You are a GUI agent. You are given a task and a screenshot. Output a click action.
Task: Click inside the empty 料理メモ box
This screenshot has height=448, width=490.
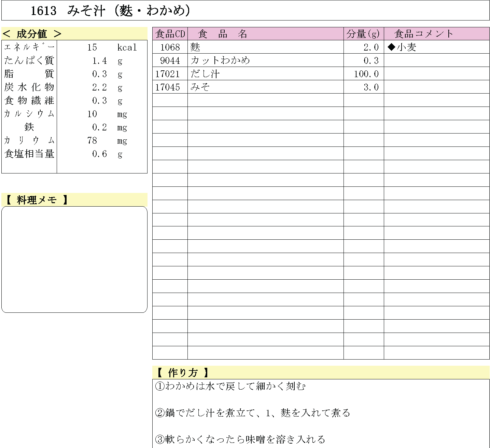(x=74, y=260)
